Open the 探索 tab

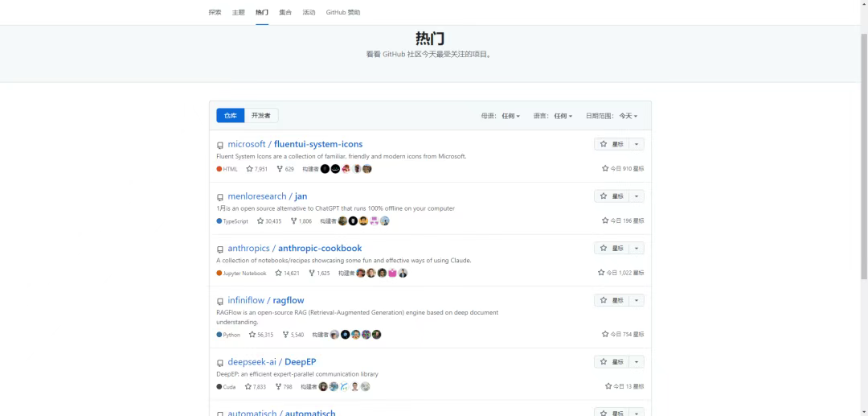pyautogui.click(x=215, y=12)
